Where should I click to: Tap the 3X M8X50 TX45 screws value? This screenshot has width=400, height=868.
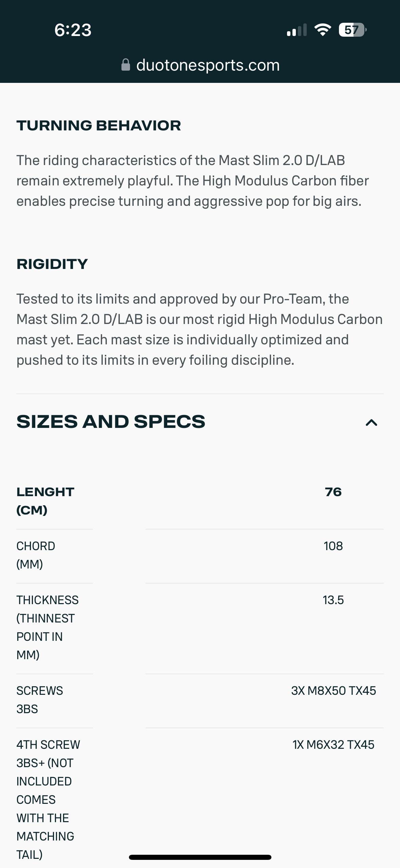click(333, 691)
